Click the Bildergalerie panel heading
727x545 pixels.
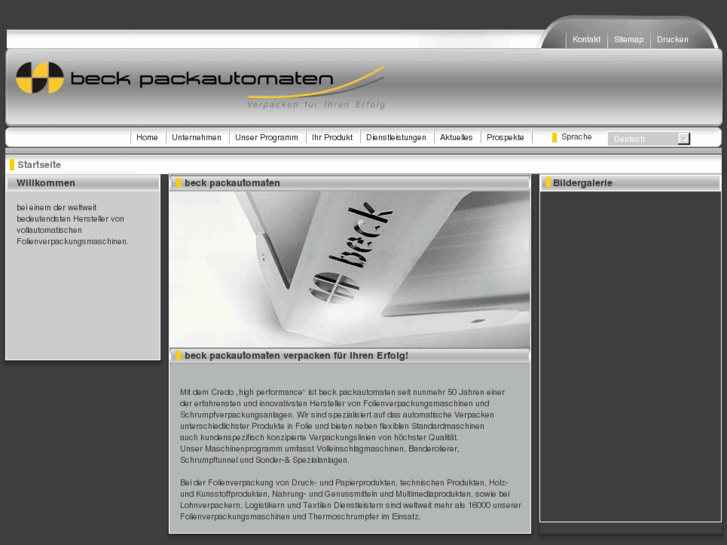tap(582, 183)
